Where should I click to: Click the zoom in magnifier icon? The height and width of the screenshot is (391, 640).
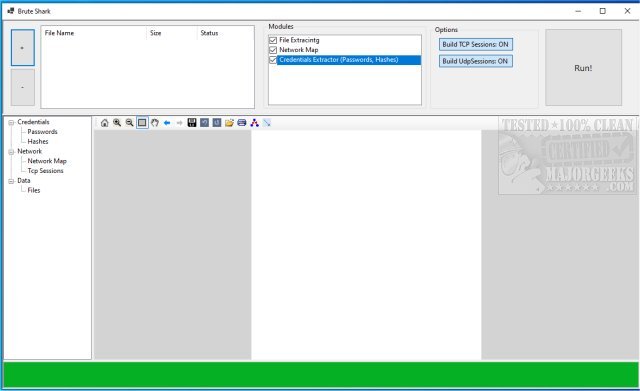(117, 122)
